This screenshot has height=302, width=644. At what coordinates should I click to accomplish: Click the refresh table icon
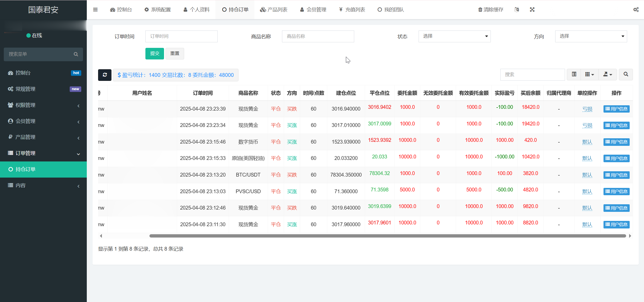[x=105, y=75]
